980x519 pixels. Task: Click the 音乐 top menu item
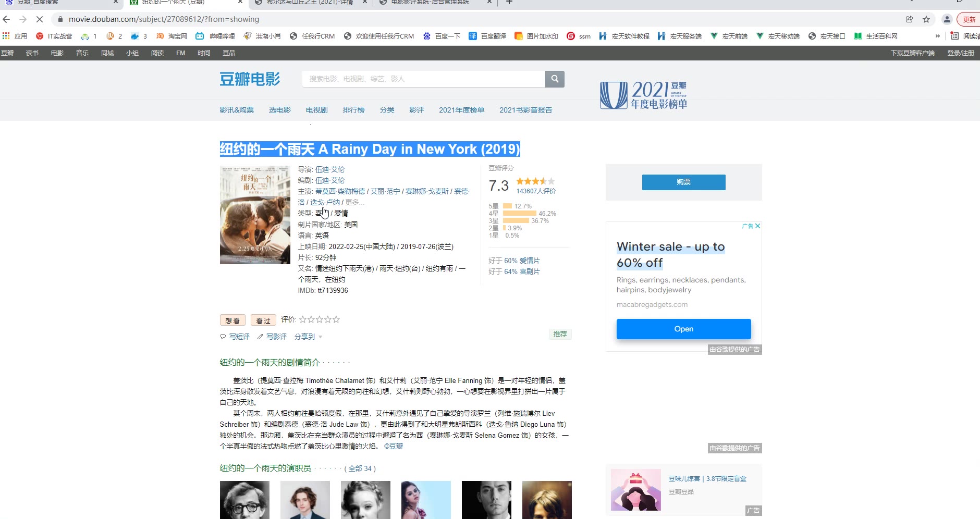[x=82, y=53]
